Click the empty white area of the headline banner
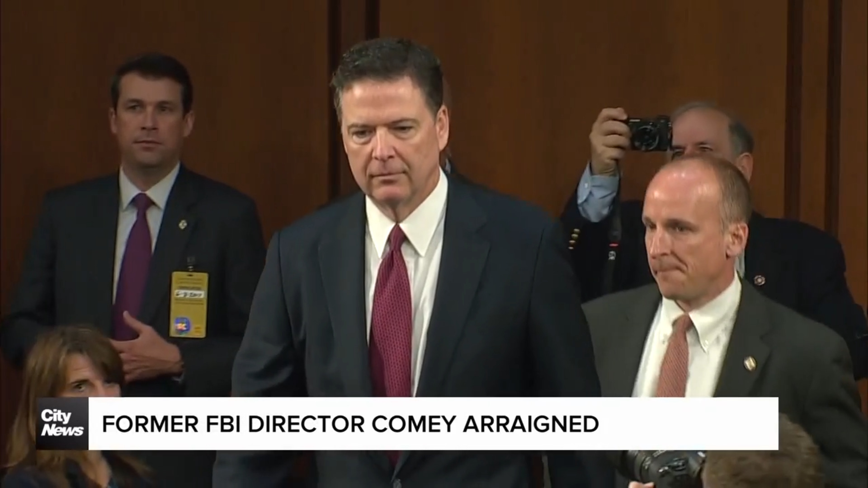 click(x=687, y=423)
